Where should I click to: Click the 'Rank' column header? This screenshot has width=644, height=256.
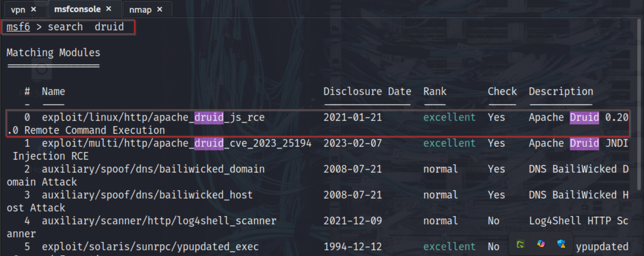click(x=435, y=91)
